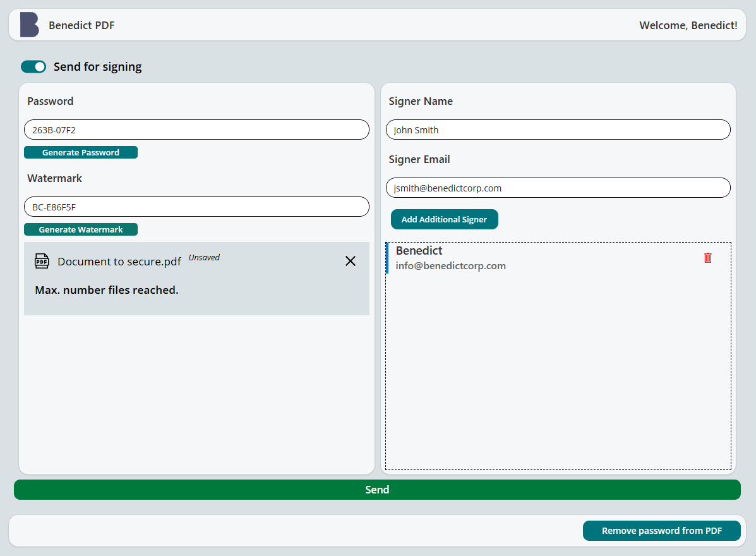756x556 pixels.
Task: Click the Document to secure.pdf file name
Action: (x=119, y=262)
